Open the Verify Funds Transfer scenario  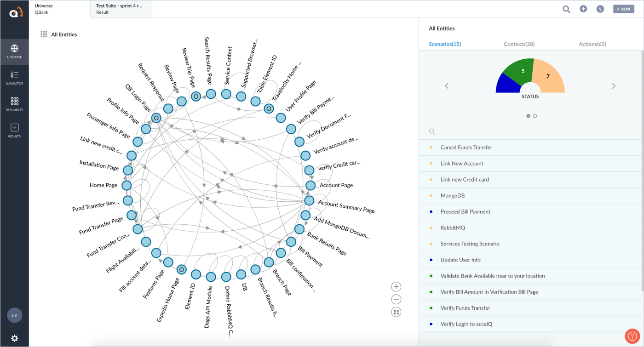465,308
